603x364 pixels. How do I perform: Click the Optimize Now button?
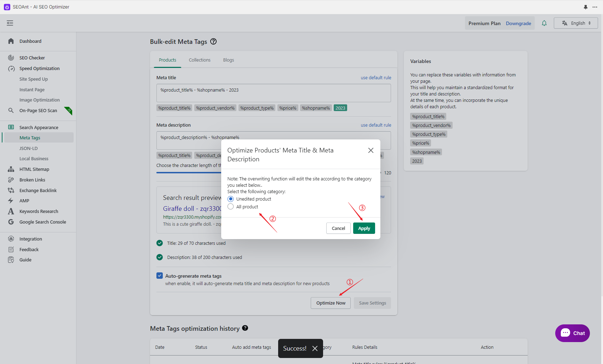click(x=331, y=303)
